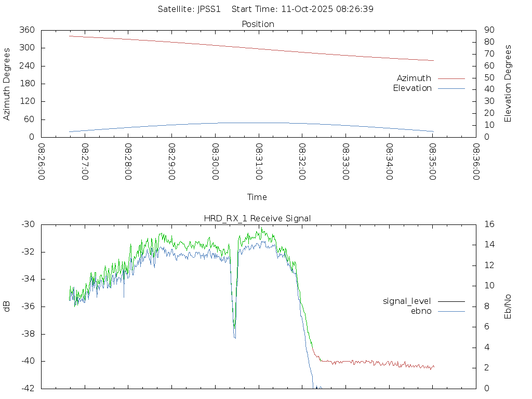Click the 08:26:00 time tick label

[x=42, y=162]
